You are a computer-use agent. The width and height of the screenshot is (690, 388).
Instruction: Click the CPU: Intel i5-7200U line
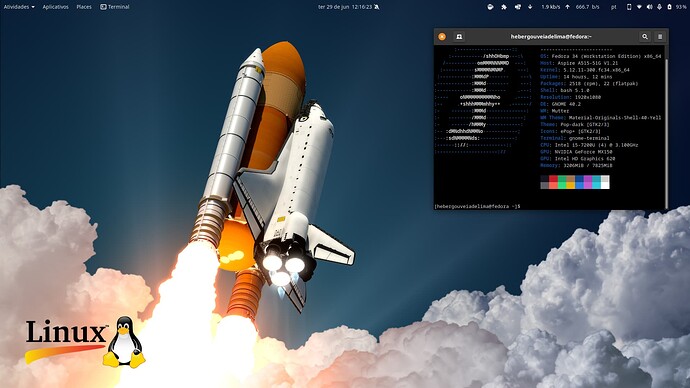click(589, 145)
